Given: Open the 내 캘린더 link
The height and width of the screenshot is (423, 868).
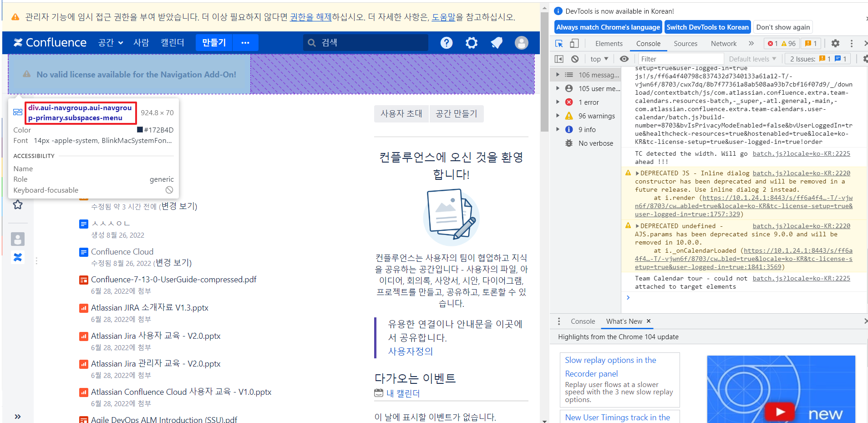Looking at the screenshot, I should pos(403,393).
